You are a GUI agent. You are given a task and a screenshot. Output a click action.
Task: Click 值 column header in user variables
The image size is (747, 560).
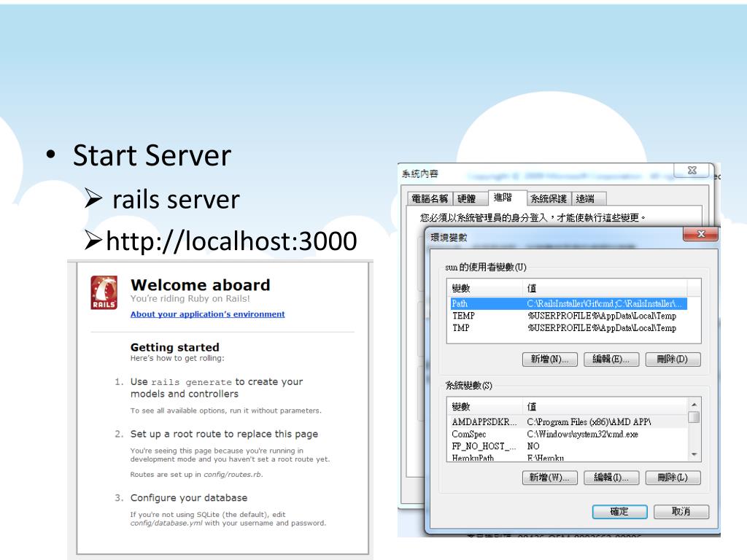605,288
